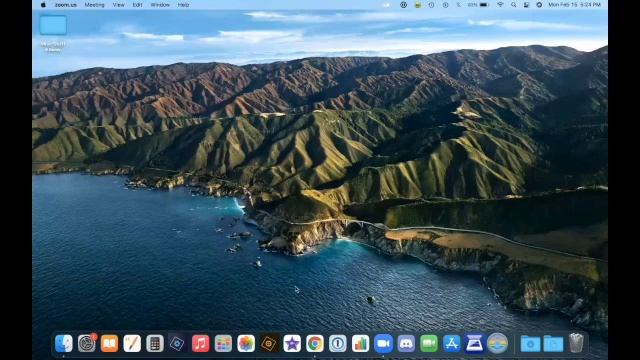Open the scanner app icon in dock
The width and height of the screenshot is (640, 360).
475,343
